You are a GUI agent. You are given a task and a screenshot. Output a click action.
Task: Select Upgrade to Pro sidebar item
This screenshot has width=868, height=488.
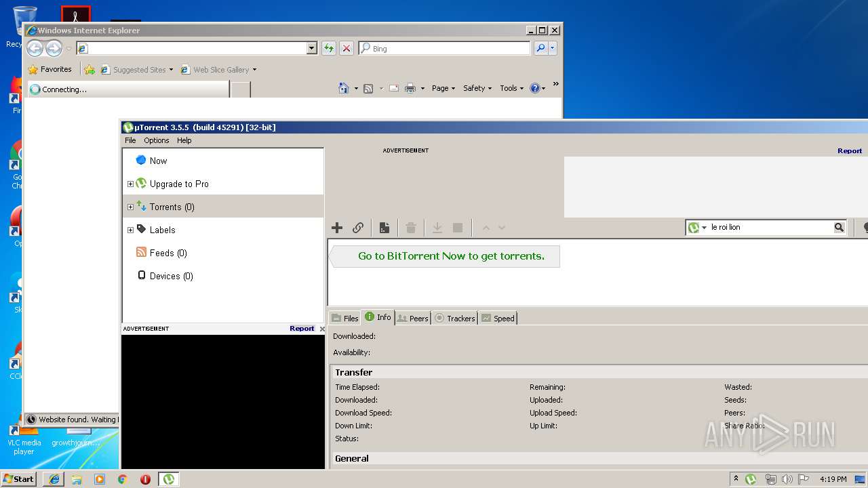(179, 184)
